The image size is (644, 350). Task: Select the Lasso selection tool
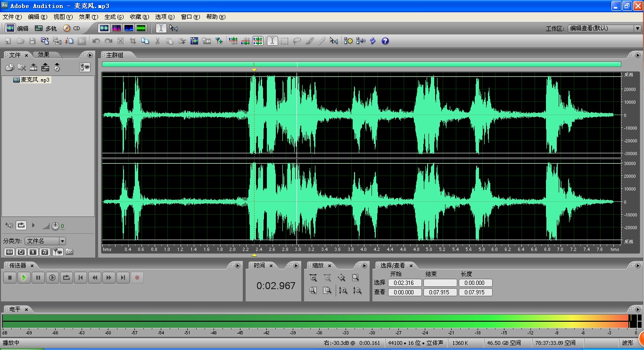click(297, 41)
